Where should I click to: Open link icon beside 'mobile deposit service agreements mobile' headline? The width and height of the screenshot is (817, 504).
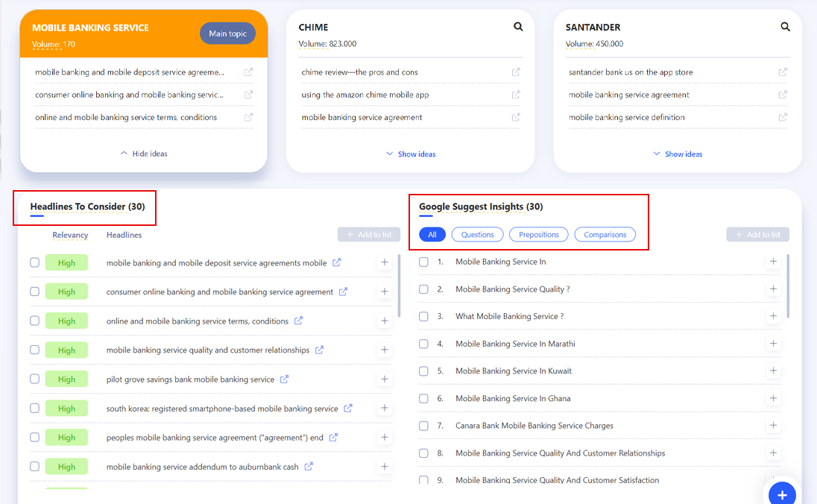click(x=337, y=262)
